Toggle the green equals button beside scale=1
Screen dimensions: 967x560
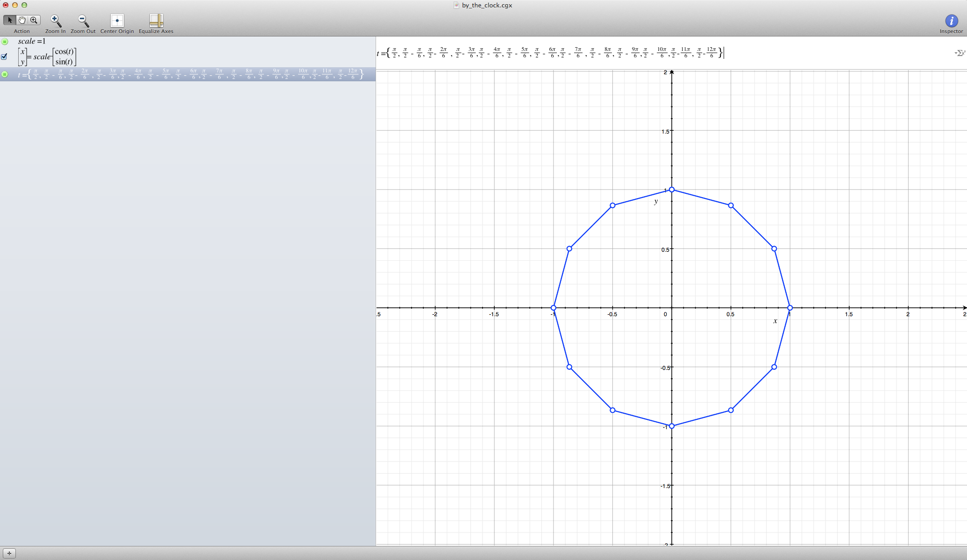pos(4,41)
